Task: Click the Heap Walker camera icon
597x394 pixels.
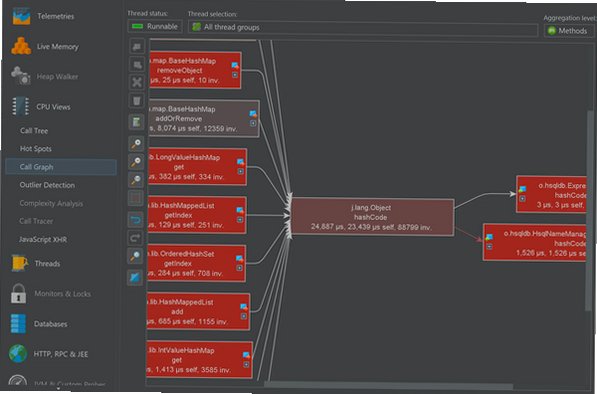Action: [21, 75]
